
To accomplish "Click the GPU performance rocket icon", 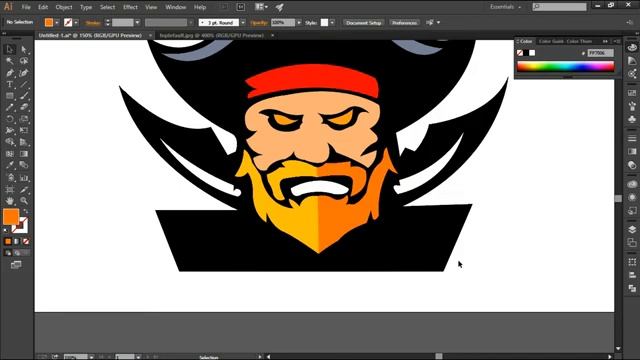I will [x=280, y=7].
